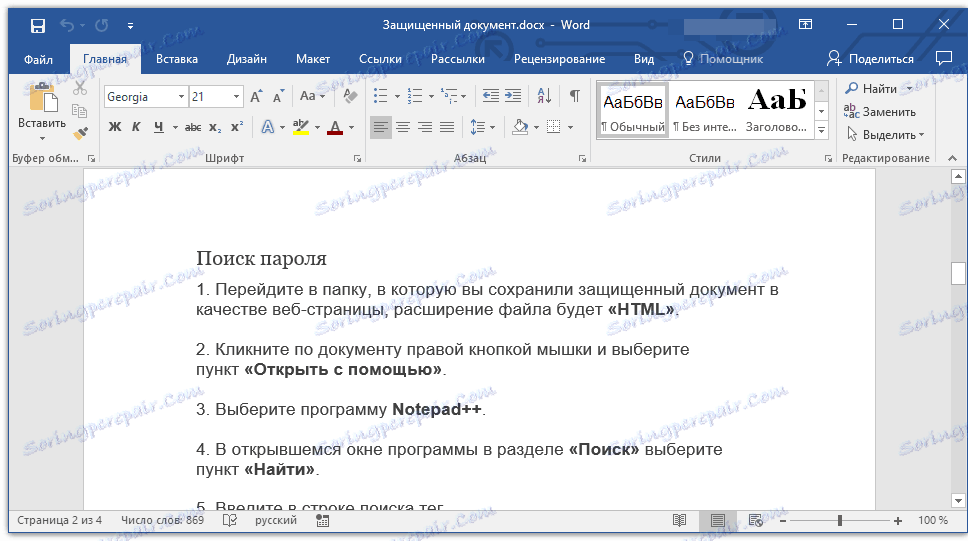
Task: Click Заменить replace button
Action: tap(880, 112)
